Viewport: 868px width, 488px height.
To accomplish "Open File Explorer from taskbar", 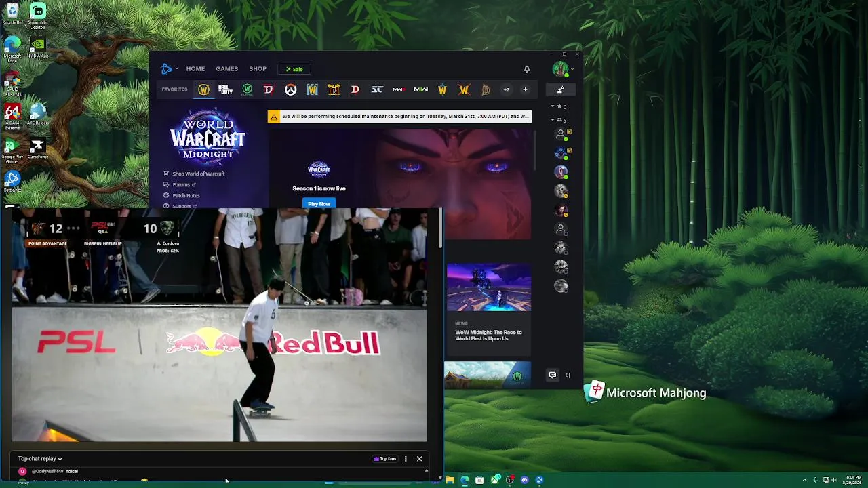I will [x=450, y=480].
